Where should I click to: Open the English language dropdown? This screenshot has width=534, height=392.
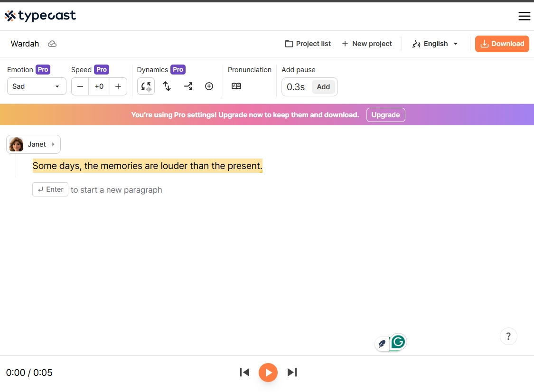click(434, 44)
